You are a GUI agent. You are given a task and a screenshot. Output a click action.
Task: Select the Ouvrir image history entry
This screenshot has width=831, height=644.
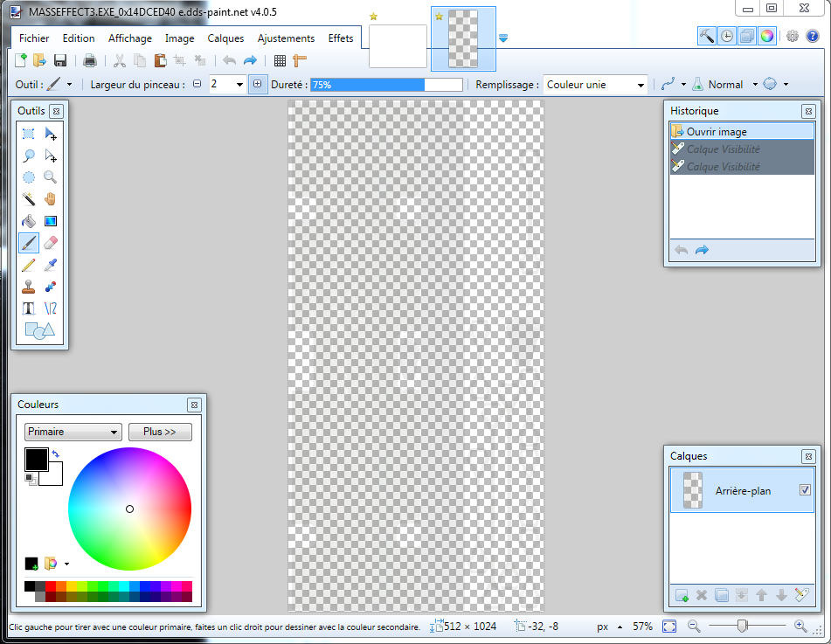pyautogui.click(x=742, y=131)
